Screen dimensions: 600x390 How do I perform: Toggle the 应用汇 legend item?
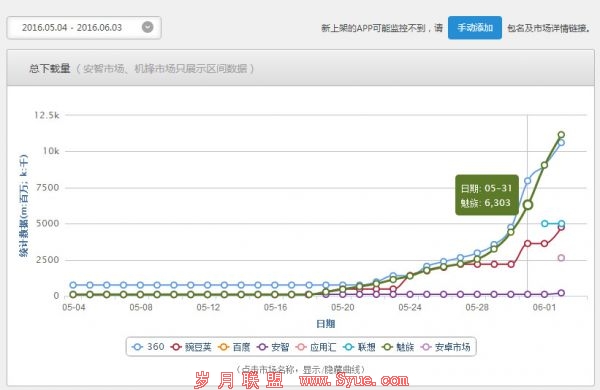(316, 347)
